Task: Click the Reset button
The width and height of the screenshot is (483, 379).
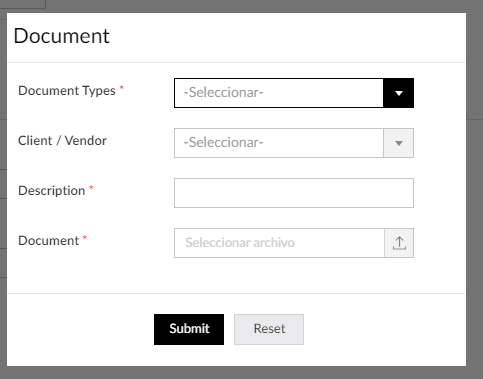Action: (x=269, y=329)
